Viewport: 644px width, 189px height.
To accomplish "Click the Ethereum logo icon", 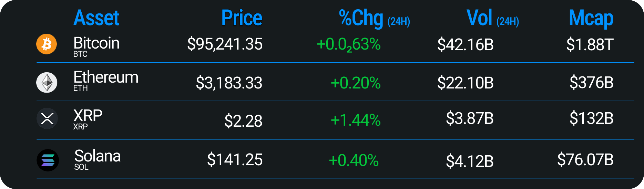I will 47,83.
